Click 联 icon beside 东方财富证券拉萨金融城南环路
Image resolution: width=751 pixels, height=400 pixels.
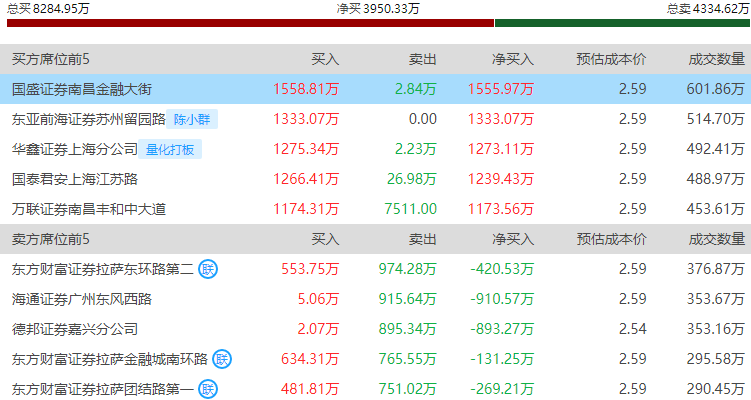coord(222,359)
